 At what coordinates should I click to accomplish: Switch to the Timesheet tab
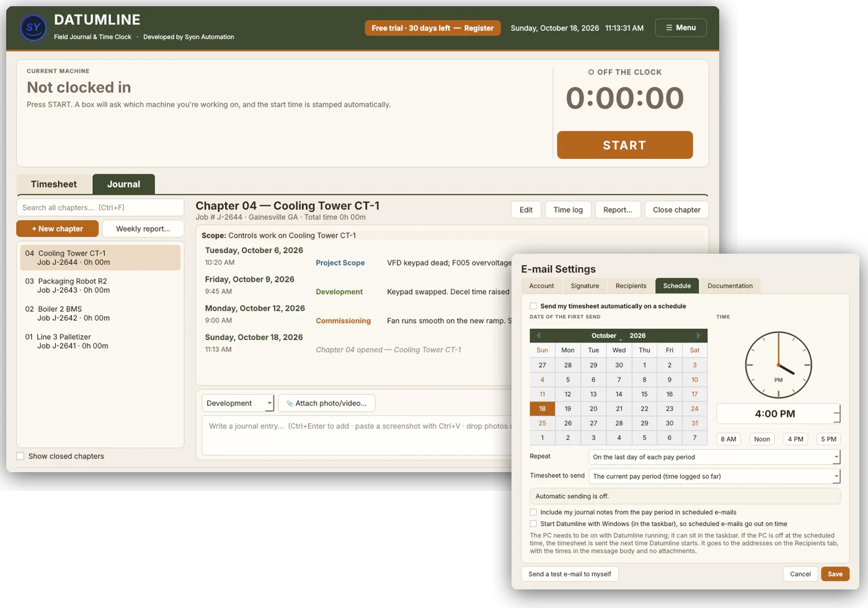[54, 184]
